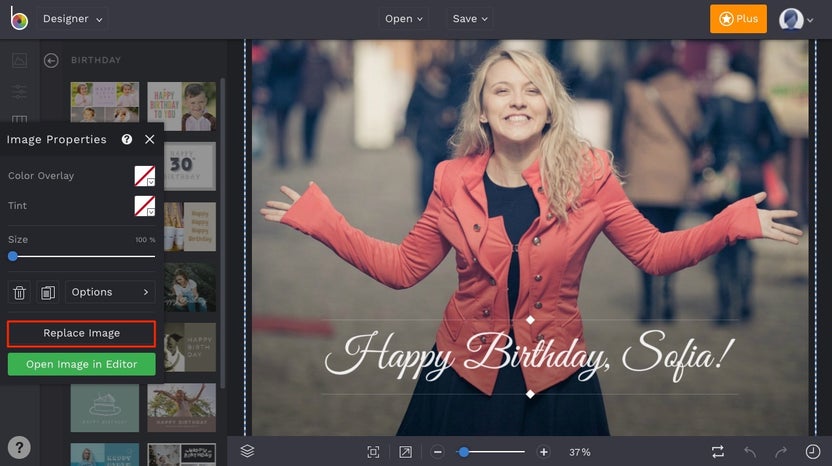Click the zoom out minus button
Image resolution: width=832 pixels, height=466 pixels.
pyautogui.click(x=438, y=452)
